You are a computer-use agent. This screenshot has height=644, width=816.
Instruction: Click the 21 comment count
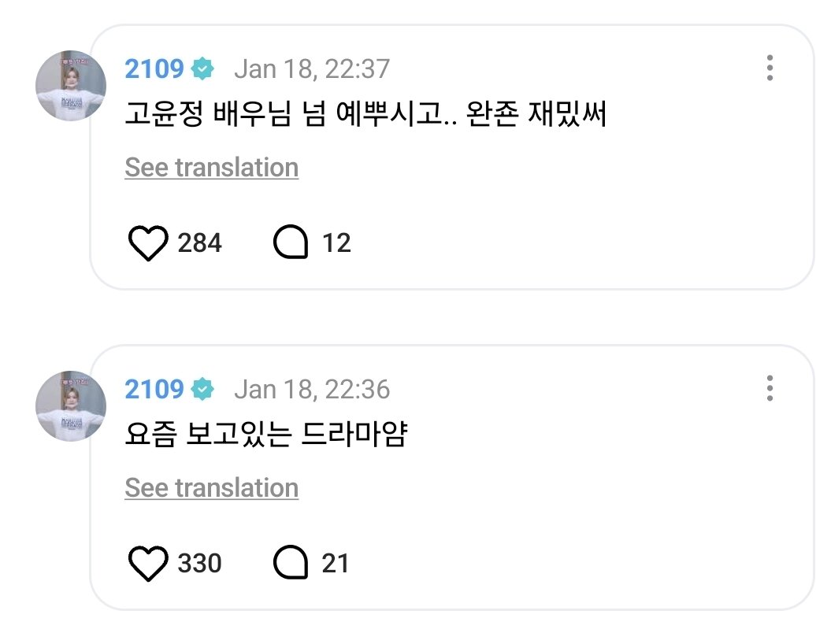336,564
